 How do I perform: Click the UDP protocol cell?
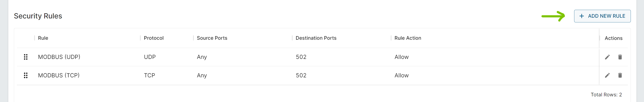[150, 57]
